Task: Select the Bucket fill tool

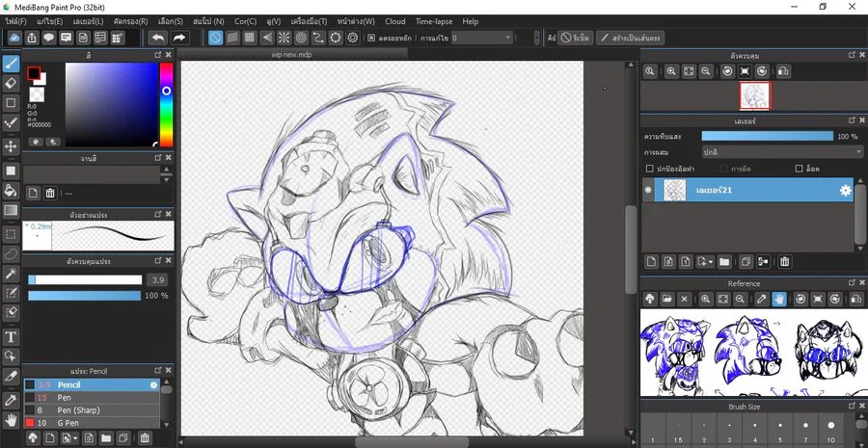Action: (x=11, y=190)
